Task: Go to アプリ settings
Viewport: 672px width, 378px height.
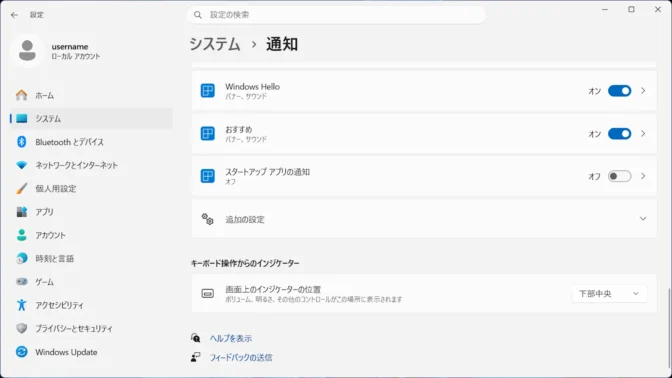Action: (x=91, y=212)
